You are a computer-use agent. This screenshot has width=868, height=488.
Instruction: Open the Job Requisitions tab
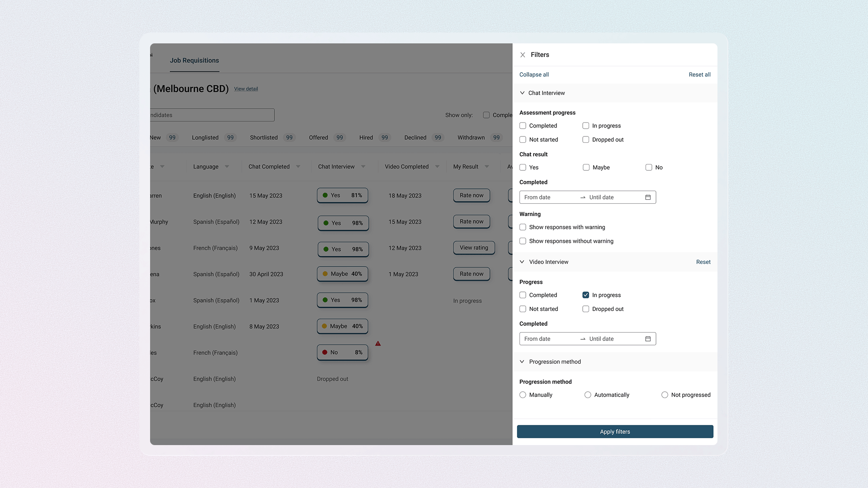[194, 61]
